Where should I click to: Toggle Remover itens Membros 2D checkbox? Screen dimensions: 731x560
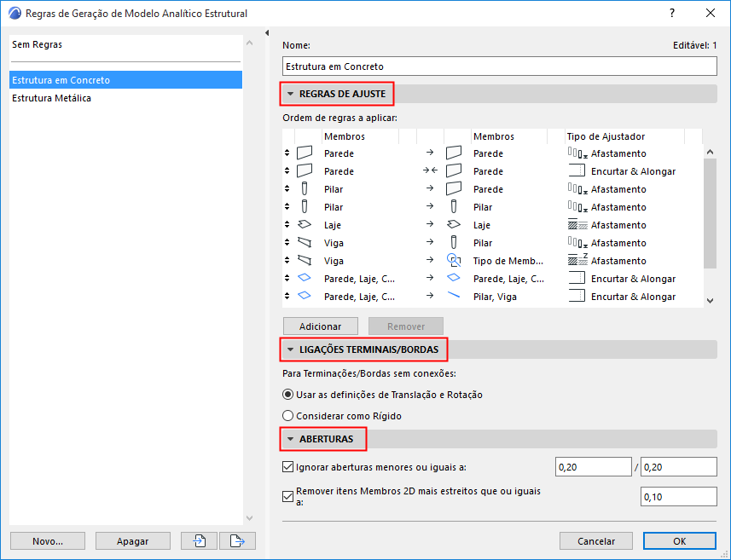(x=287, y=497)
